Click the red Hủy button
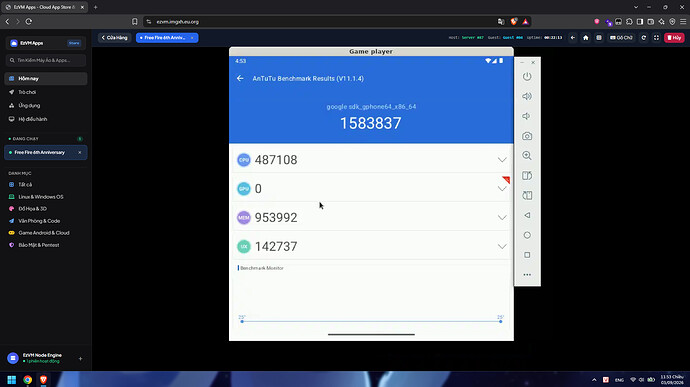 tap(674, 38)
